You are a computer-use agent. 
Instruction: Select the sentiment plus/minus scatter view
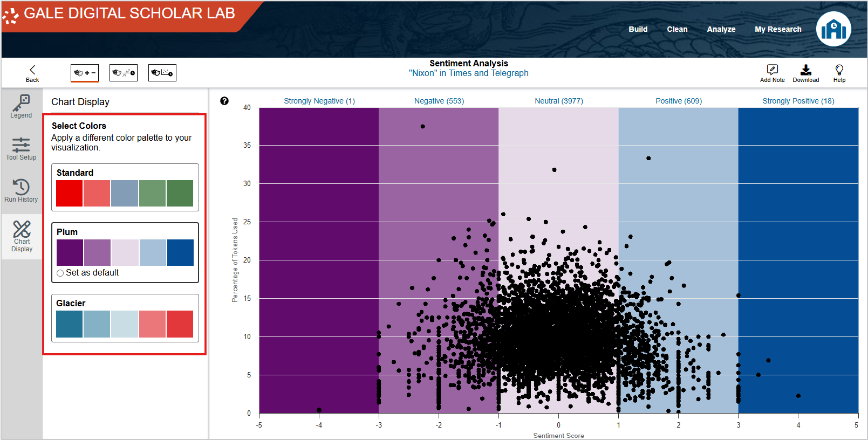click(85, 73)
